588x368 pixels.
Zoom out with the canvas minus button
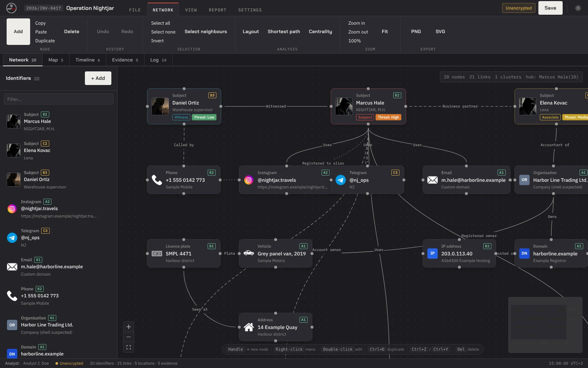tap(129, 337)
